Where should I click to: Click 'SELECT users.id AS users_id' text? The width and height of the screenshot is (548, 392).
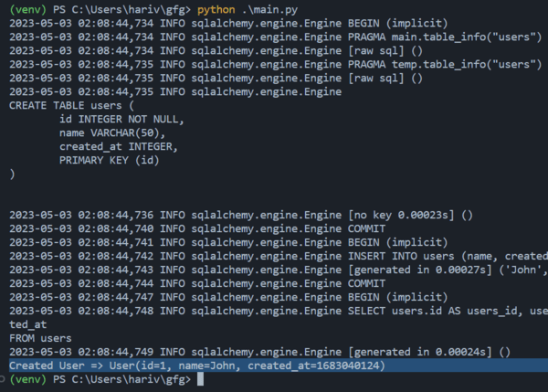click(432, 311)
